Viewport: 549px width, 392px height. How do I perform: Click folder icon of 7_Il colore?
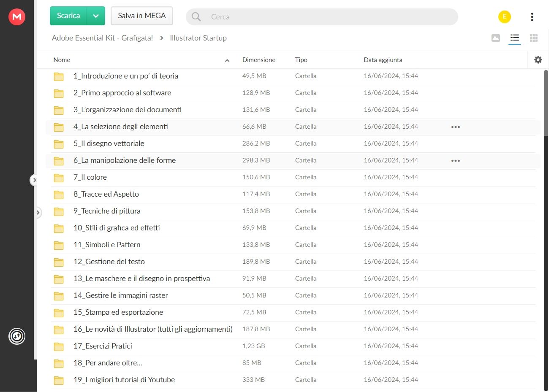pos(59,178)
